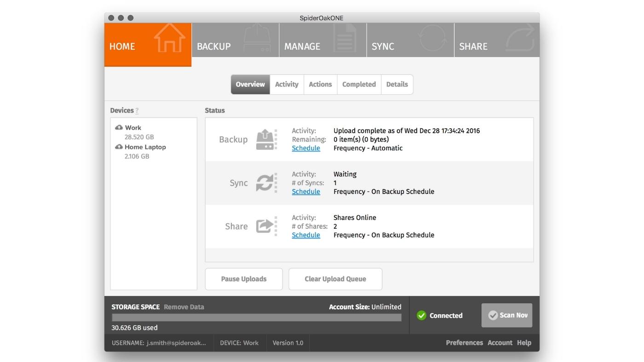Click the 28.520 GB size text
Image resolution: width=644 pixels, height=362 pixels.
(x=139, y=137)
